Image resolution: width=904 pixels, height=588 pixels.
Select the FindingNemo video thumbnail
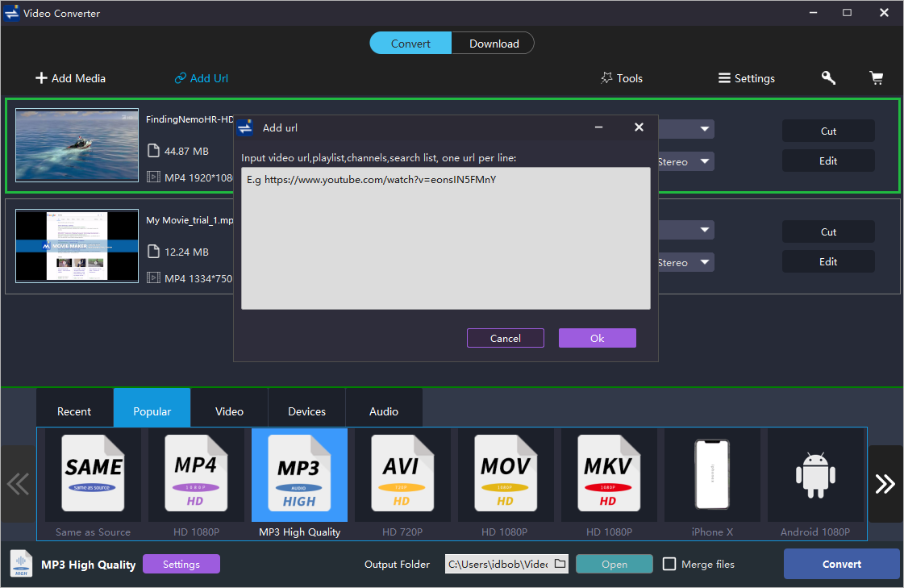(x=77, y=144)
